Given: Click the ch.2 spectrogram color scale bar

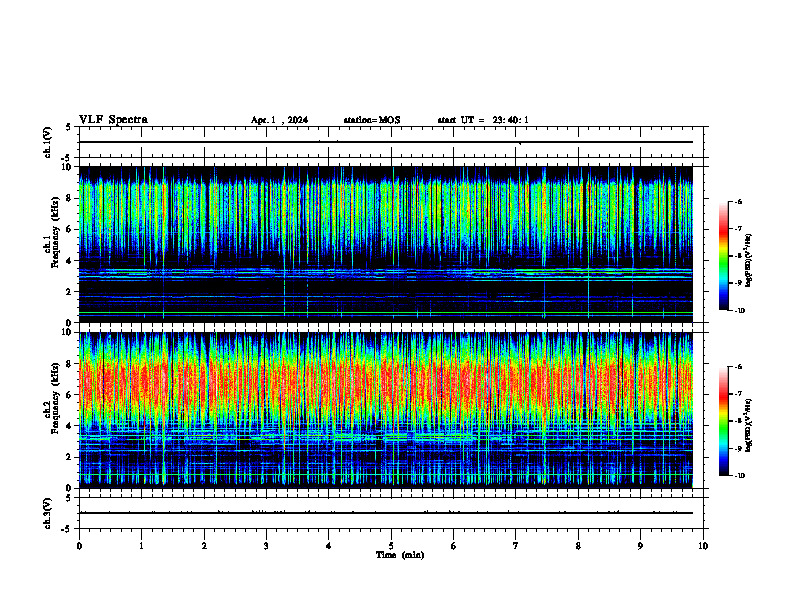Looking at the screenshot, I should pyautogui.click(x=724, y=421).
